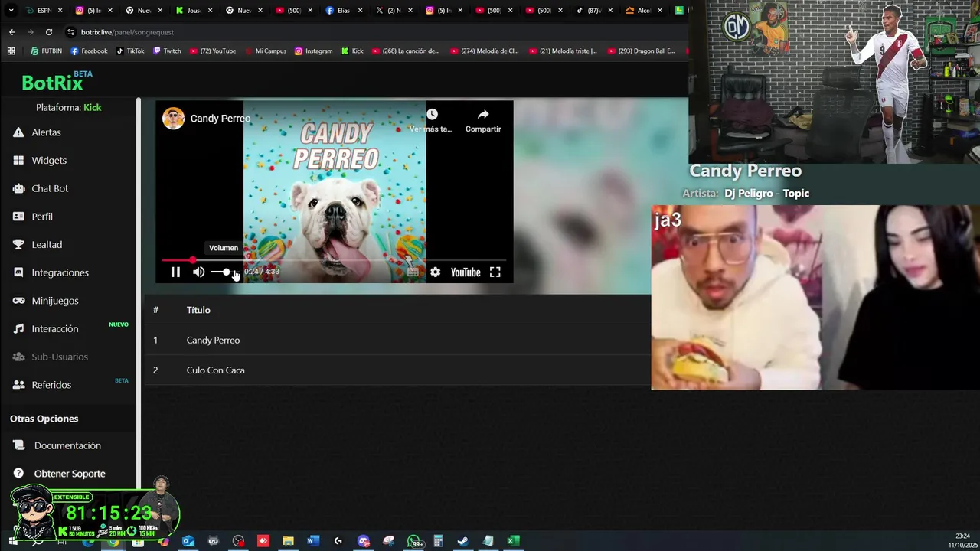Open Minijuegos in the sidebar
This screenshot has width=980, height=551.
coord(55,301)
